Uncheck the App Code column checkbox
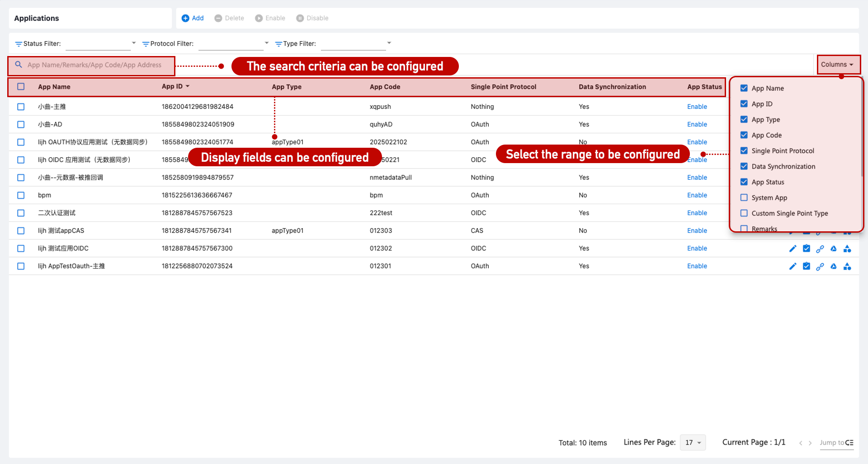This screenshot has height=464, width=868. (744, 135)
